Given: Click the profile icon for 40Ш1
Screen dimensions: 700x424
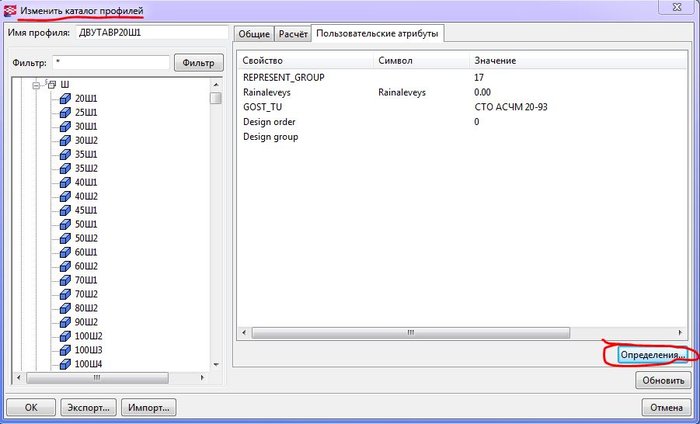Looking at the screenshot, I should (x=65, y=182).
